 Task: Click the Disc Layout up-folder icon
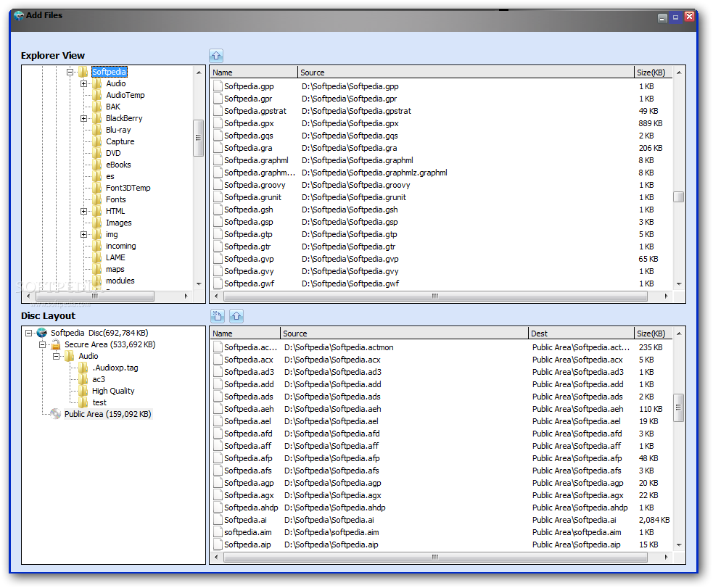236,316
